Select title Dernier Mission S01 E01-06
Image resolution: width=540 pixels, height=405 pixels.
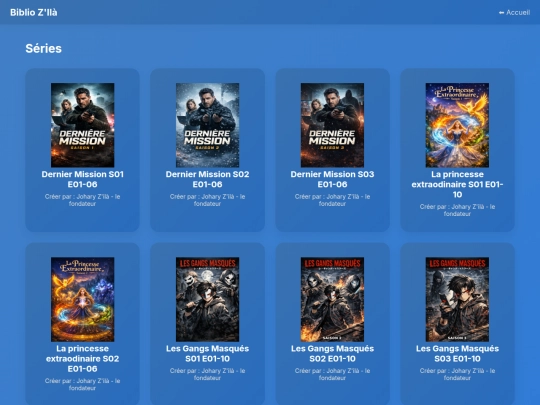(x=83, y=179)
